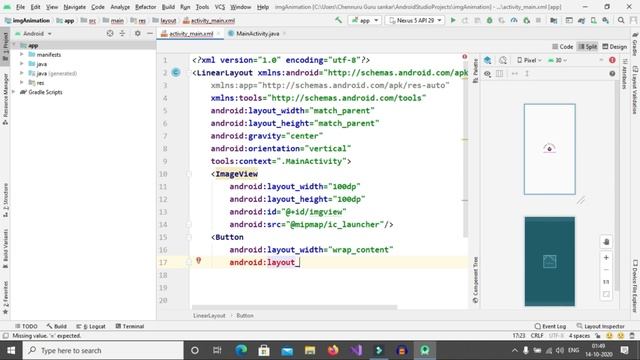Toggle the Component Tree panel
Viewport: 640px width, 360px height.
point(476,280)
